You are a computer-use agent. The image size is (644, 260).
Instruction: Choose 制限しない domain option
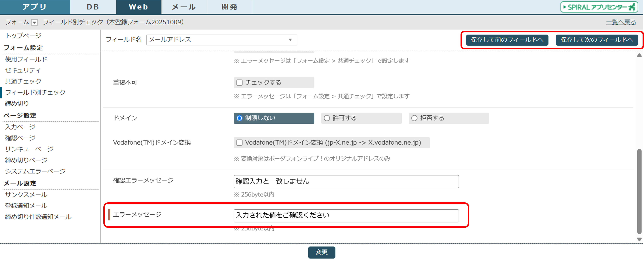tap(239, 118)
